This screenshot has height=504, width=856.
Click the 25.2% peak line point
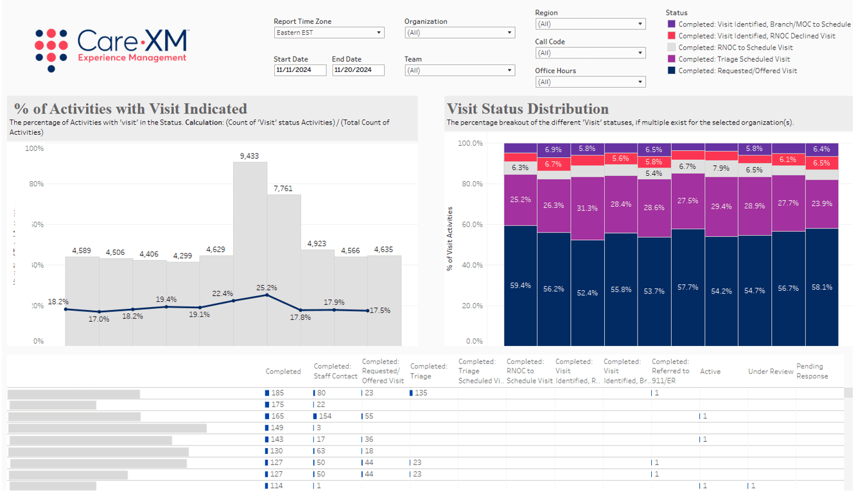pyautogui.click(x=266, y=295)
